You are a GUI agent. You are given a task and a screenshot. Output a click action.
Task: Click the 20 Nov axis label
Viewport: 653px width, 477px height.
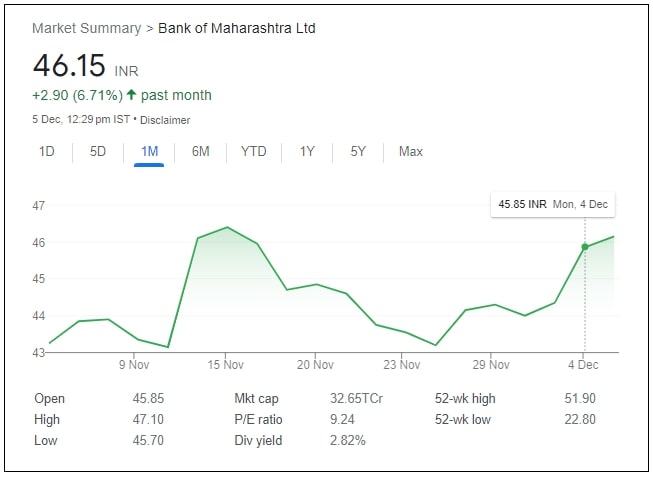315,365
